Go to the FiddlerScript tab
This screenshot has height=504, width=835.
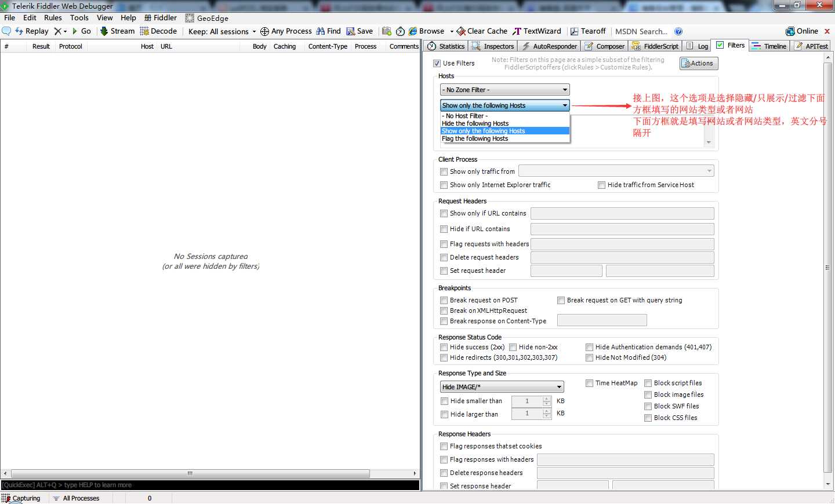click(x=655, y=46)
